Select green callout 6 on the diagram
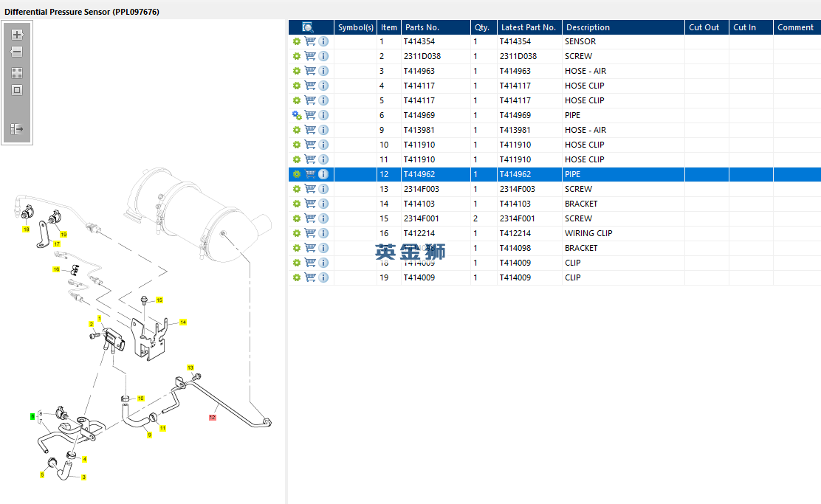 [32, 417]
